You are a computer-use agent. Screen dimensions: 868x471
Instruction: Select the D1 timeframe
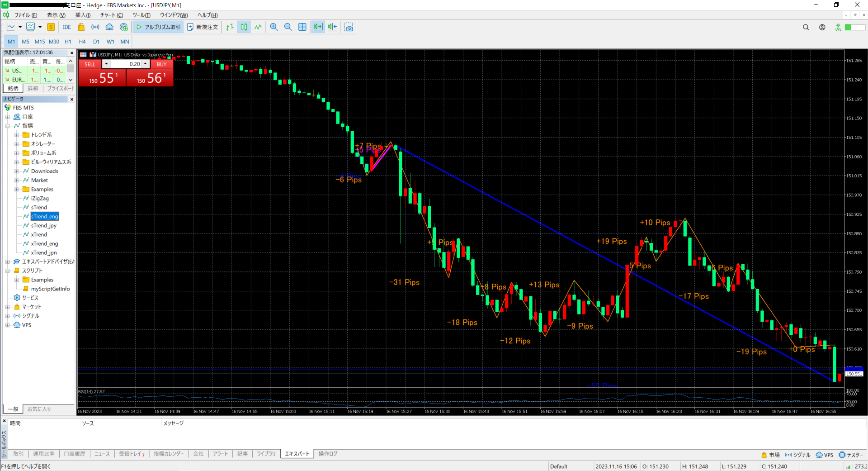[96, 42]
